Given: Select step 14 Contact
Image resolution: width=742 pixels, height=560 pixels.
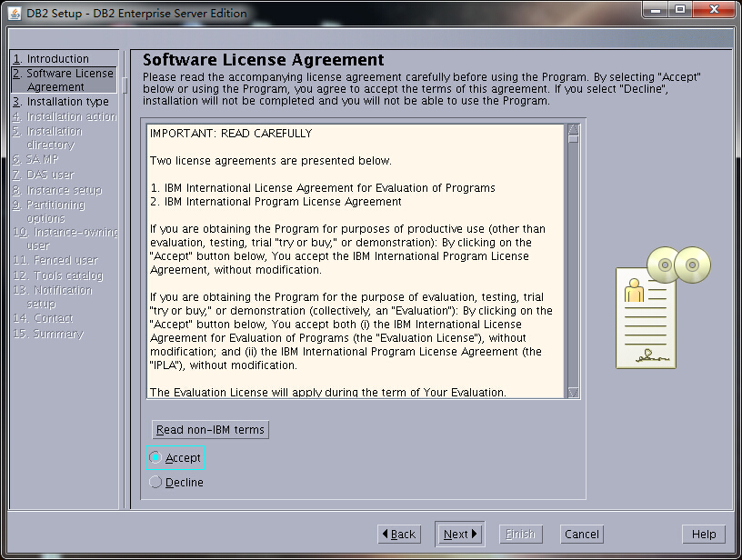Looking at the screenshot, I should [x=43, y=318].
